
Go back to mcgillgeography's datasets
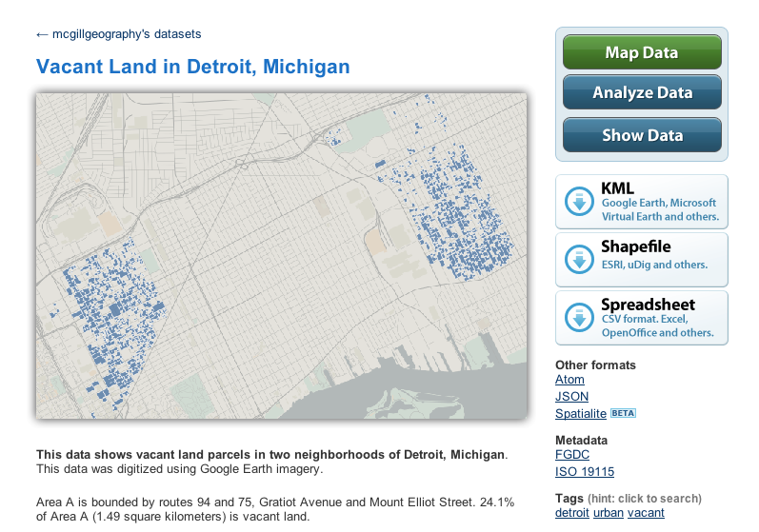(118, 34)
